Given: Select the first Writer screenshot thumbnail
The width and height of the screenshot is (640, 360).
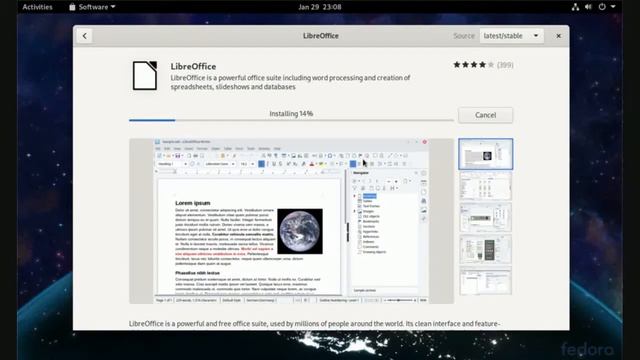Looking at the screenshot, I should [485, 154].
